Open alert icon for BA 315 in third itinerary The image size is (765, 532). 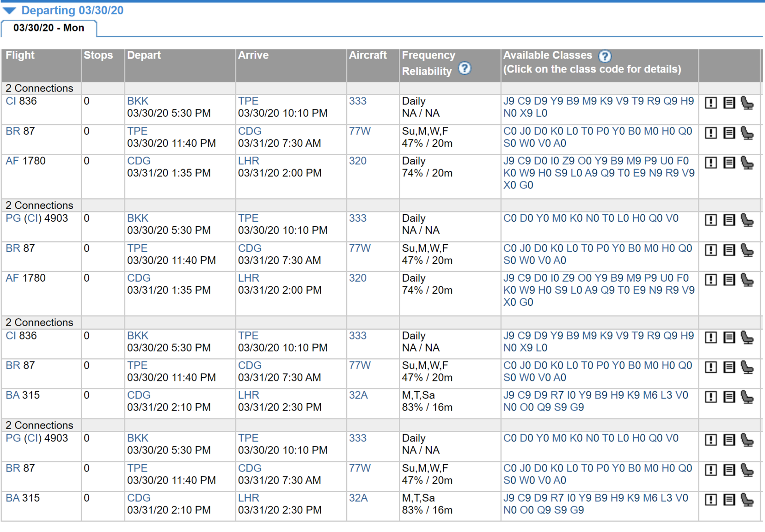[711, 397]
